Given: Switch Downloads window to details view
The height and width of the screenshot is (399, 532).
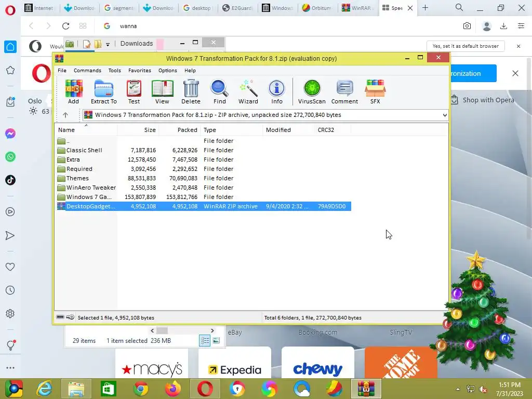Looking at the screenshot, I should click(205, 340).
